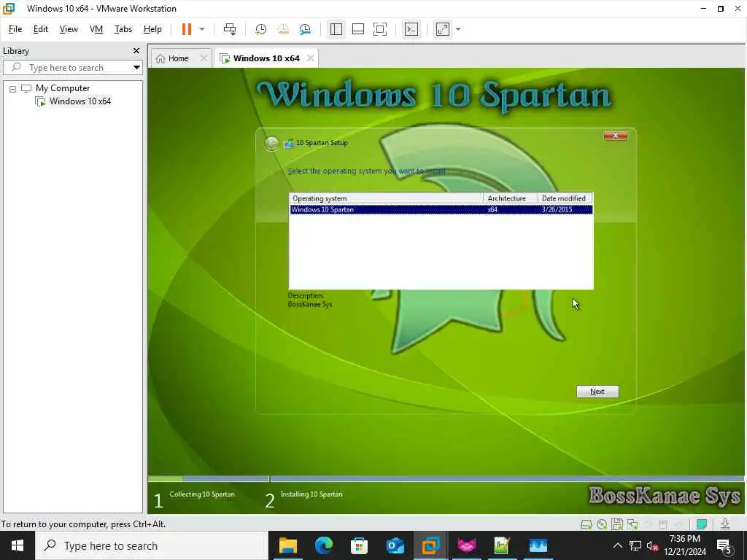
Task: Close the Home tab
Action: click(x=204, y=58)
